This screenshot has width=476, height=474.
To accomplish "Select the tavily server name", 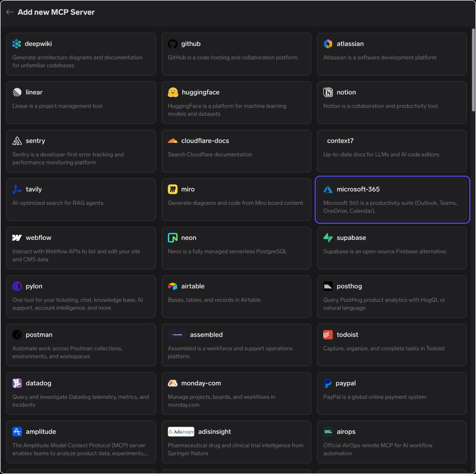I will 34,189.
